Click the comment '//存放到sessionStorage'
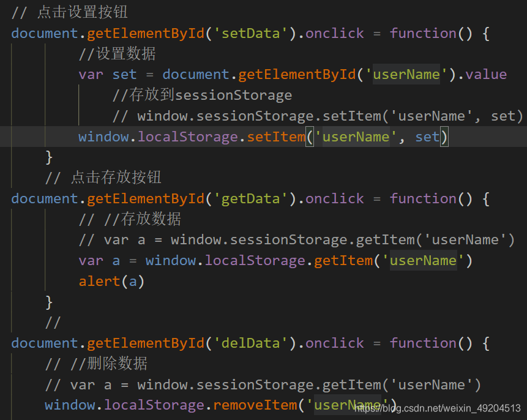The image size is (527, 420). point(202,95)
